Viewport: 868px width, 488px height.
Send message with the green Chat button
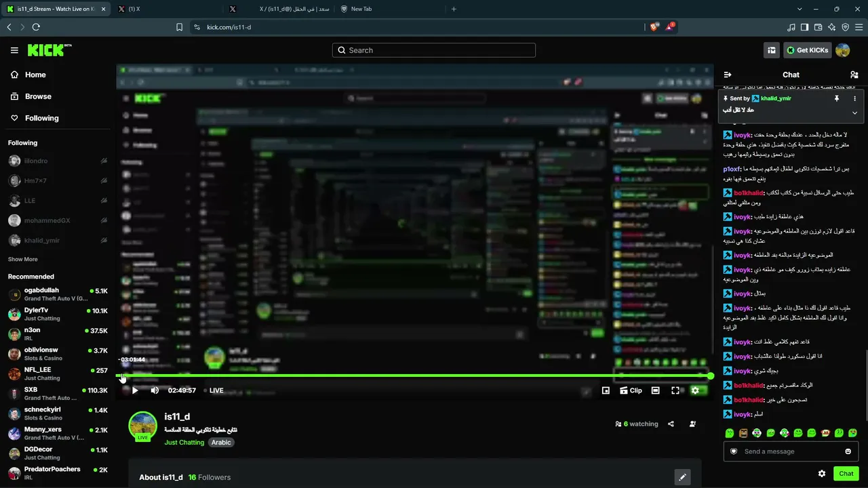846,474
